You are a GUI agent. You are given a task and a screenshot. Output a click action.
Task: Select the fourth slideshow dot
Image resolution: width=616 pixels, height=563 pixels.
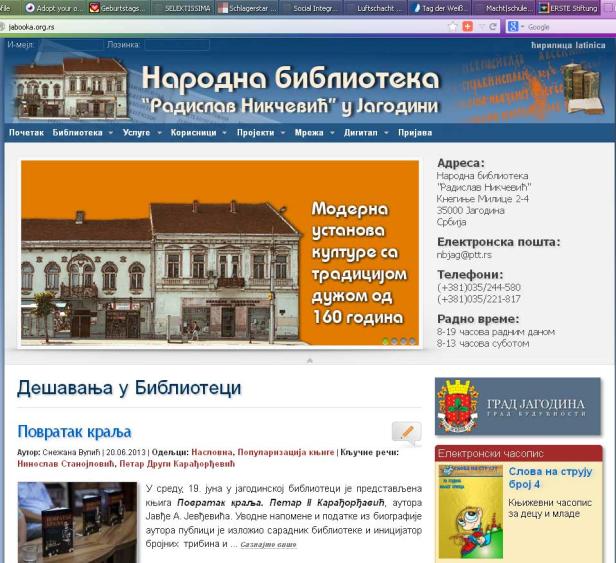[x=412, y=341]
